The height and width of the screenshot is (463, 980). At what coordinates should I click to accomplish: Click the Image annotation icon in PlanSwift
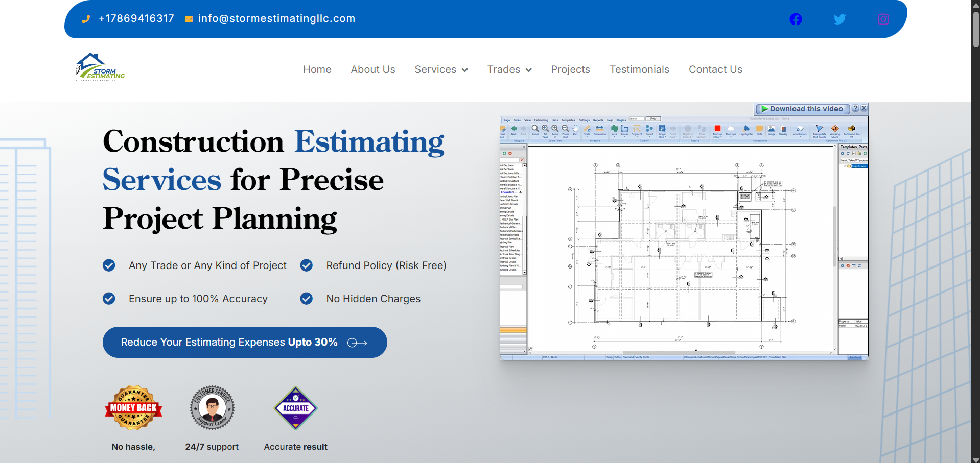[x=772, y=130]
